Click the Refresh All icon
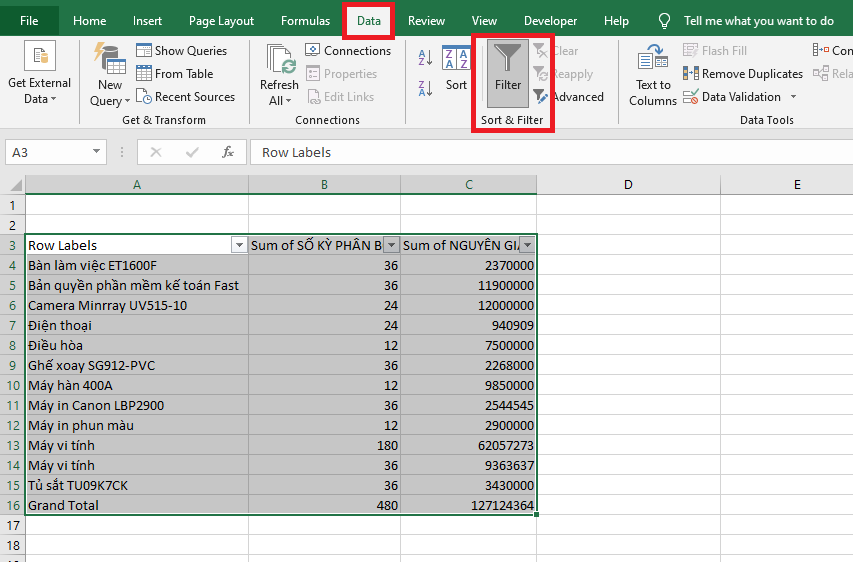The image size is (853, 562). [x=279, y=60]
